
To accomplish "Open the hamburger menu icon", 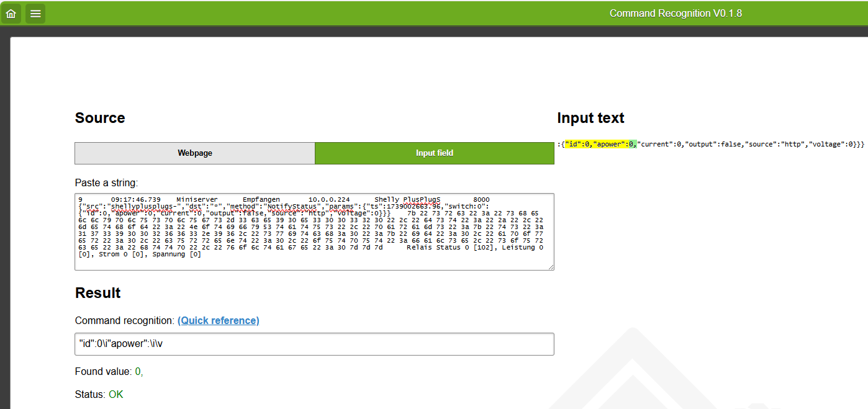I will coord(35,13).
